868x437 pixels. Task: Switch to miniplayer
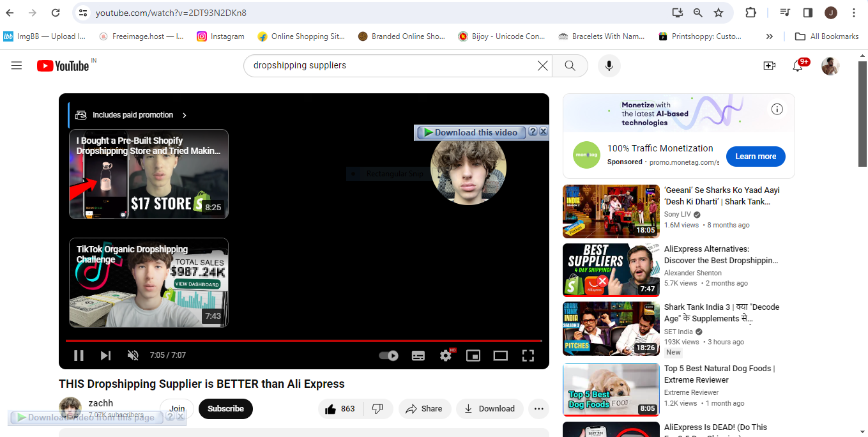(473, 356)
